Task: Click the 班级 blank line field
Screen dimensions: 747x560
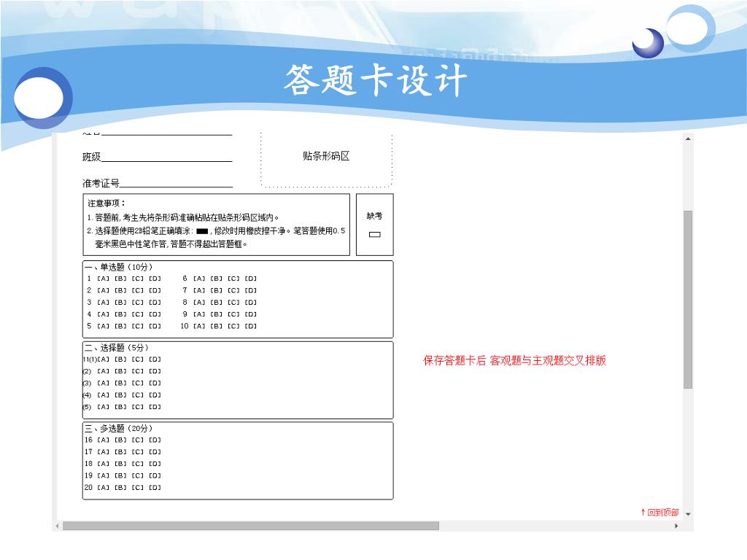Action: (167, 157)
